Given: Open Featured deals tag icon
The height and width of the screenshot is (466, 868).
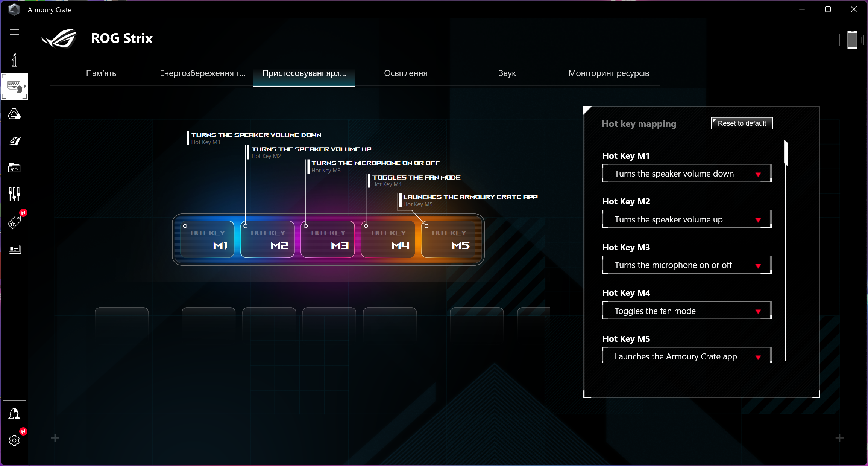Looking at the screenshot, I should (14, 222).
